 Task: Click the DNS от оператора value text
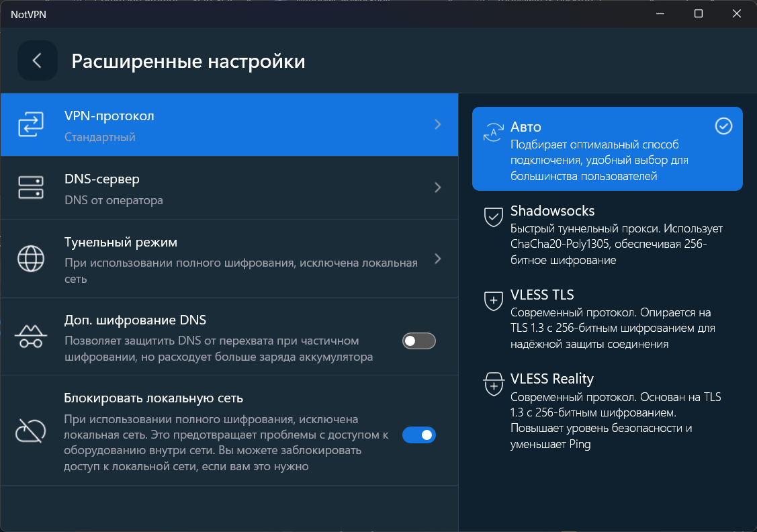114,200
